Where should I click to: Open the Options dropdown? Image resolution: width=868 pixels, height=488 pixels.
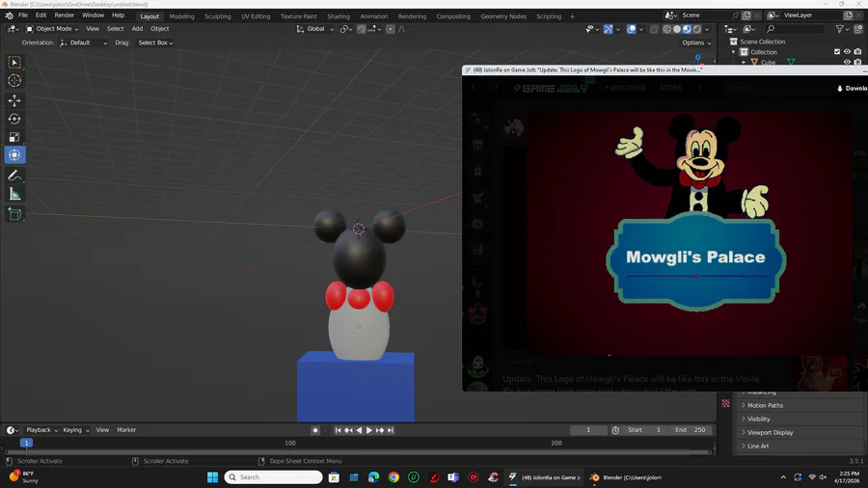click(x=696, y=42)
